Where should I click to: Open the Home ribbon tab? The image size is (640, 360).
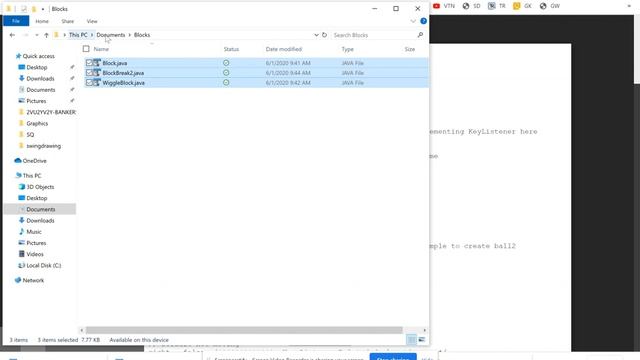click(x=42, y=21)
